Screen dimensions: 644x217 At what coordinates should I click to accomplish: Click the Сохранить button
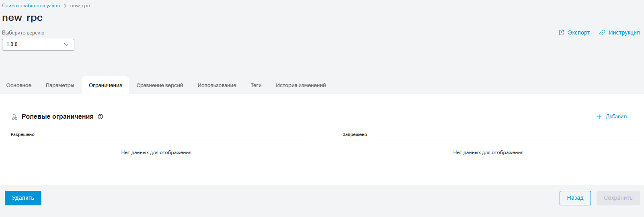(618, 198)
